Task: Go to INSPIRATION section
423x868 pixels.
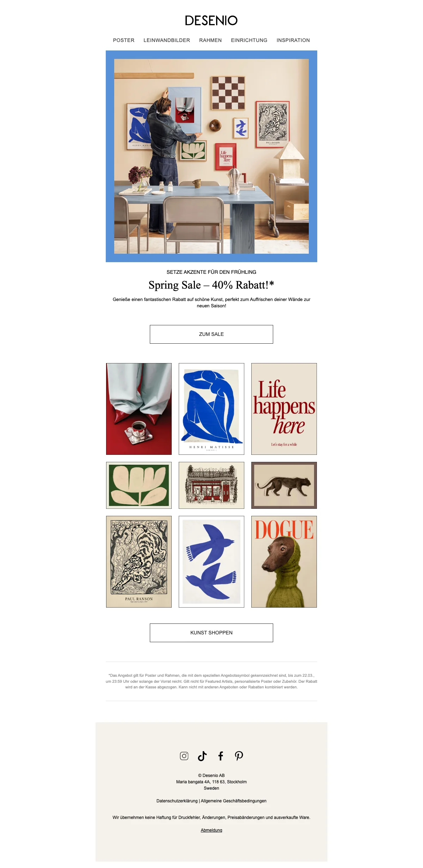Action: coord(293,40)
